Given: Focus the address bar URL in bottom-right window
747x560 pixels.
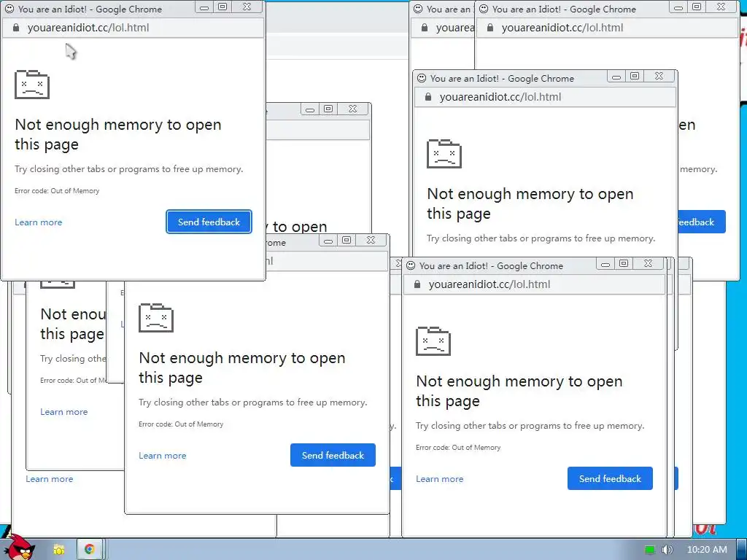Looking at the screenshot, I should tap(489, 284).
